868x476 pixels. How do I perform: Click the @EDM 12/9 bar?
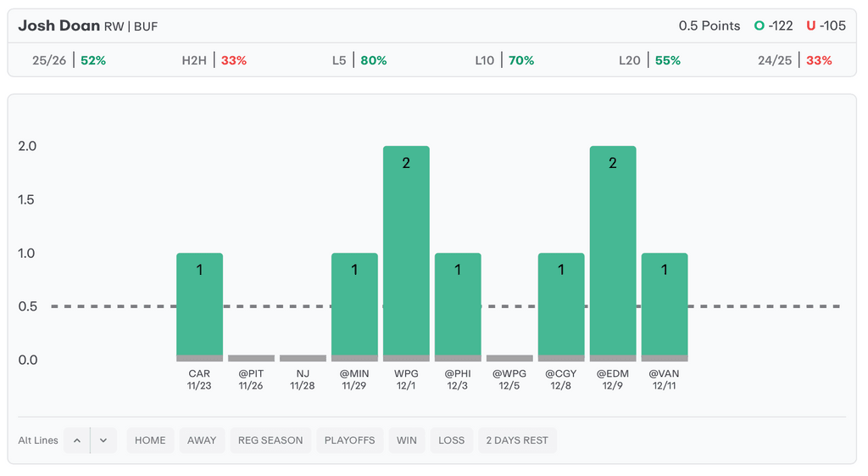pyautogui.click(x=613, y=253)
